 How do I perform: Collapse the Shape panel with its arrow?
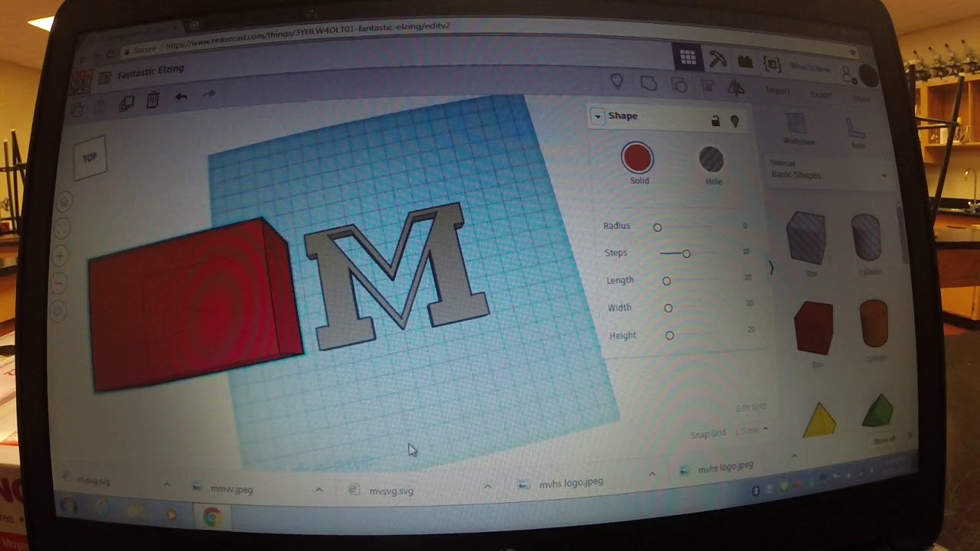pos(598,116)
